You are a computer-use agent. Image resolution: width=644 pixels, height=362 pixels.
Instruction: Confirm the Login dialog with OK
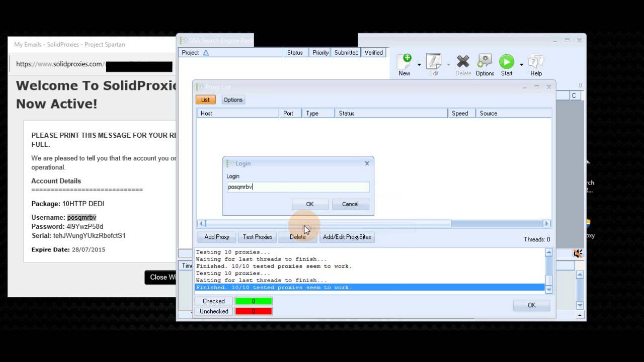pyautogui.click(x=310, y=204)
